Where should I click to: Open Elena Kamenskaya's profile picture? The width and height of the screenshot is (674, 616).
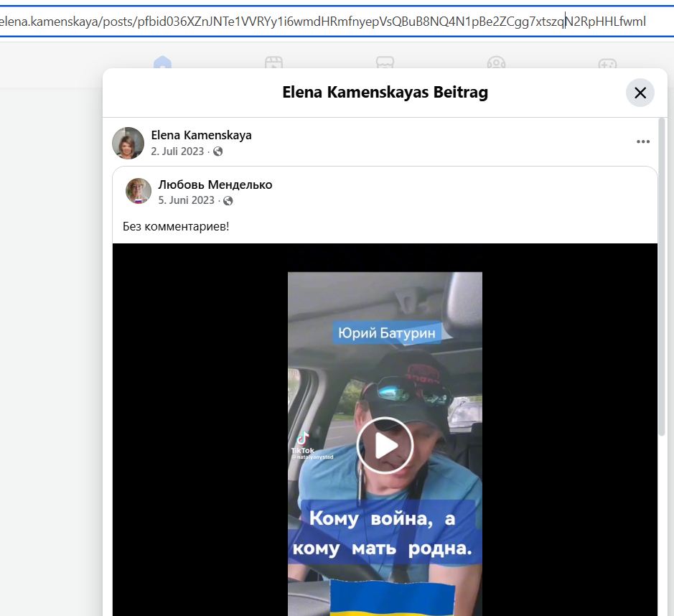128,143
